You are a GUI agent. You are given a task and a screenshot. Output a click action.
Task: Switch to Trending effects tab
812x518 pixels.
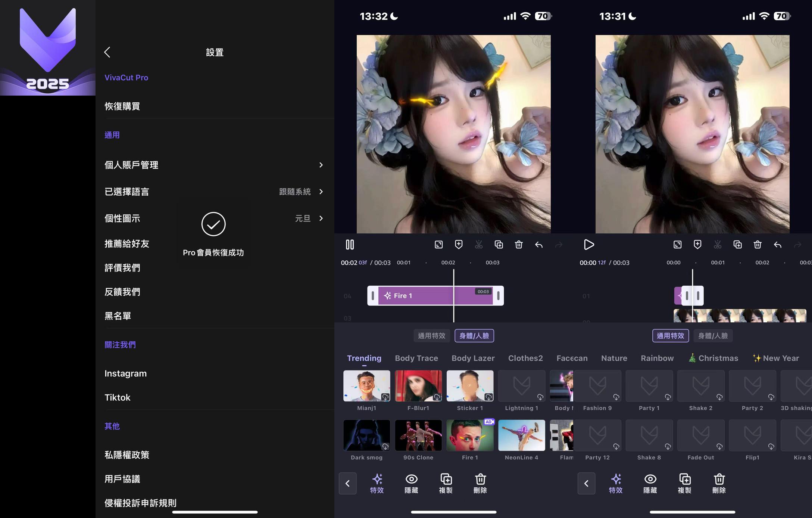point(364,358)
